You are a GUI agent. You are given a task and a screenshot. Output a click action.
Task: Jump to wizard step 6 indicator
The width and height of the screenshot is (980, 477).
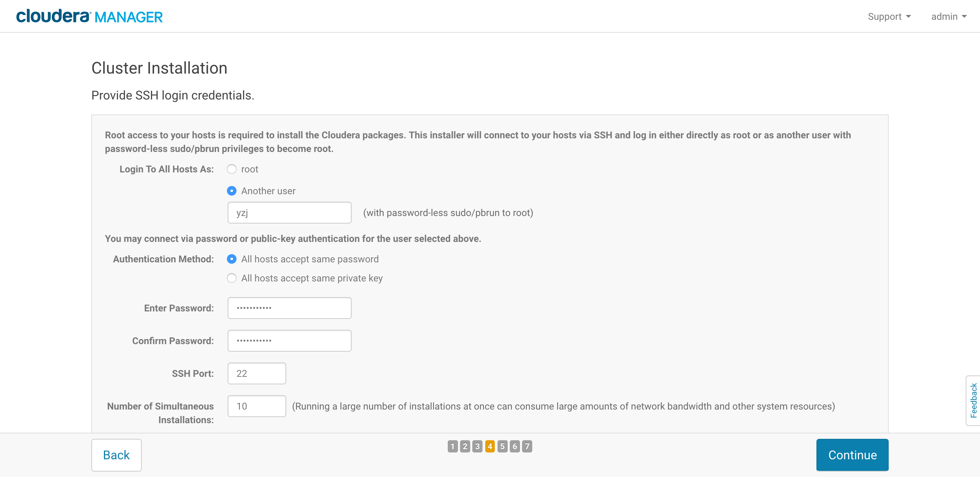[x=515, y=446]
